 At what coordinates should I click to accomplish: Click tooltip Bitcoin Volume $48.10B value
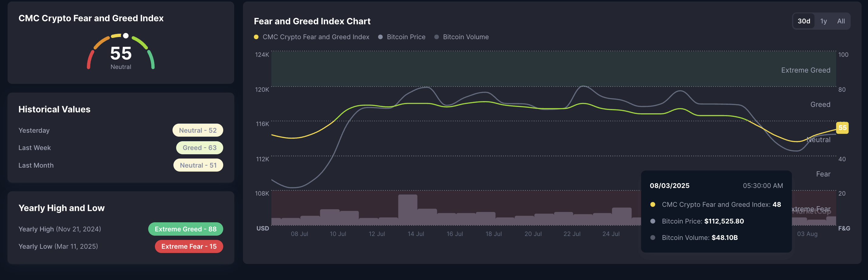coord(724,238)
